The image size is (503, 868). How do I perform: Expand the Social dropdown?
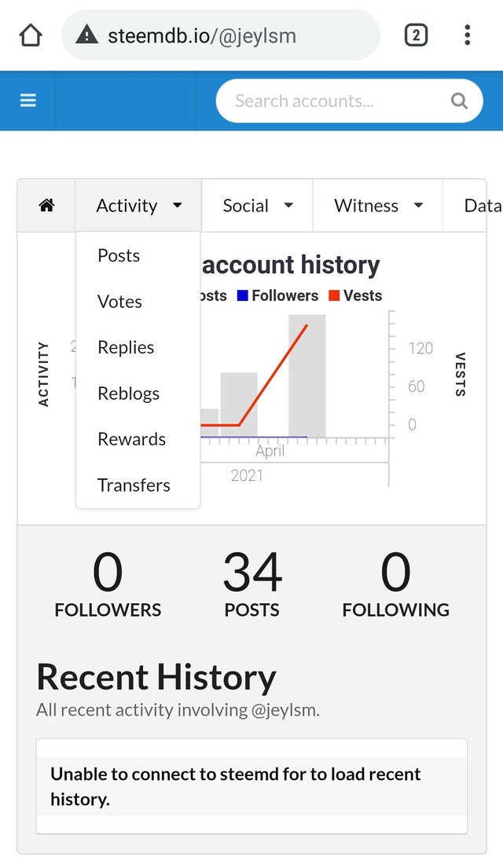[x=258, y=205]
